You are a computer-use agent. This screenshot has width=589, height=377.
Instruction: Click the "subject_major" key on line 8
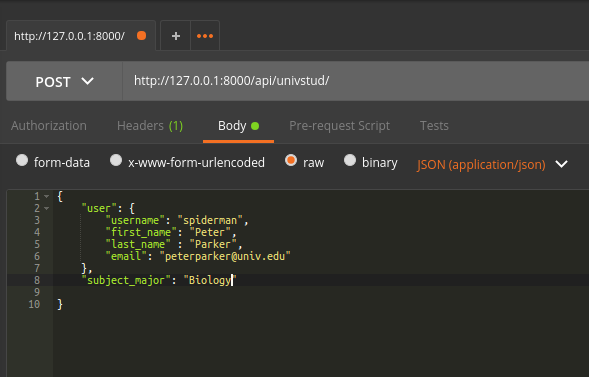[126, 280]
